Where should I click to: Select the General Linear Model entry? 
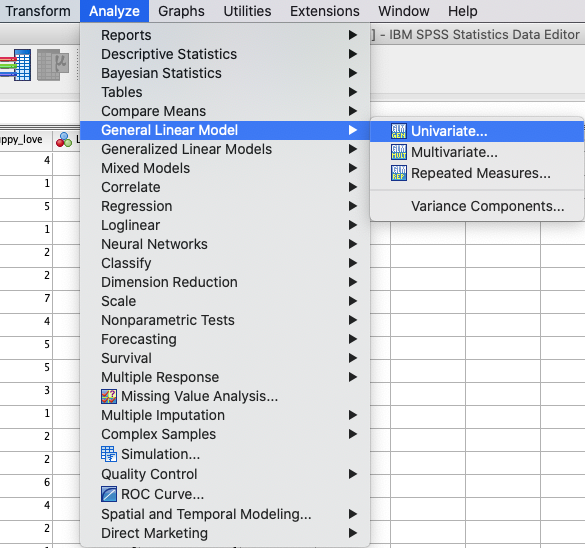tap(225, 130)
